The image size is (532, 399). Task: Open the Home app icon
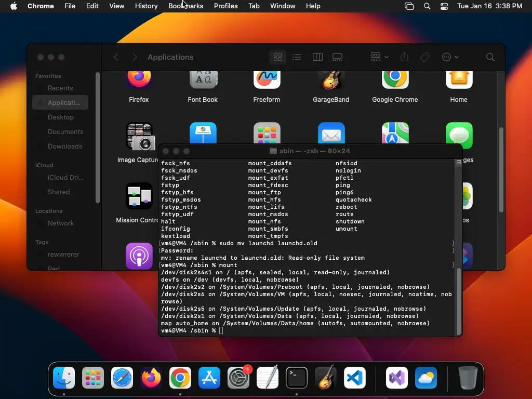(459, 79)
